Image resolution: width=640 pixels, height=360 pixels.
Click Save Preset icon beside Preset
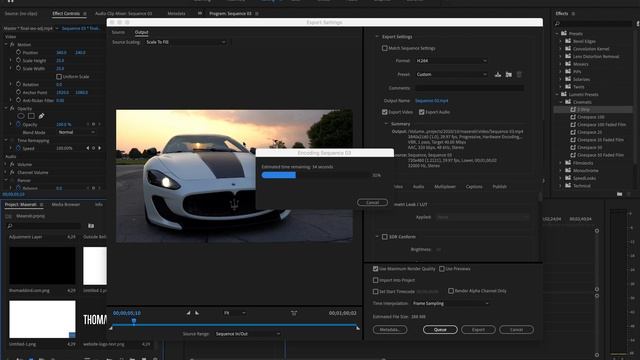(x=498, y=74)
